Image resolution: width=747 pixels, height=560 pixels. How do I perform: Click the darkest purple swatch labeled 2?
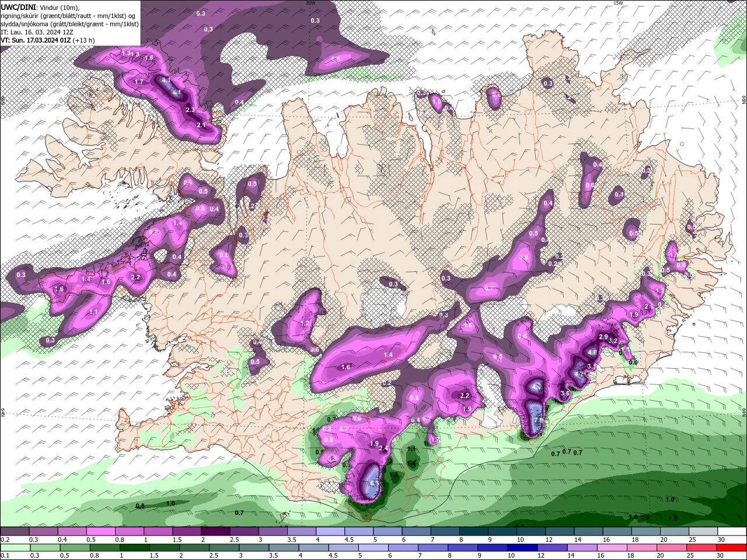pyautogui.click(x=214, y=532)
